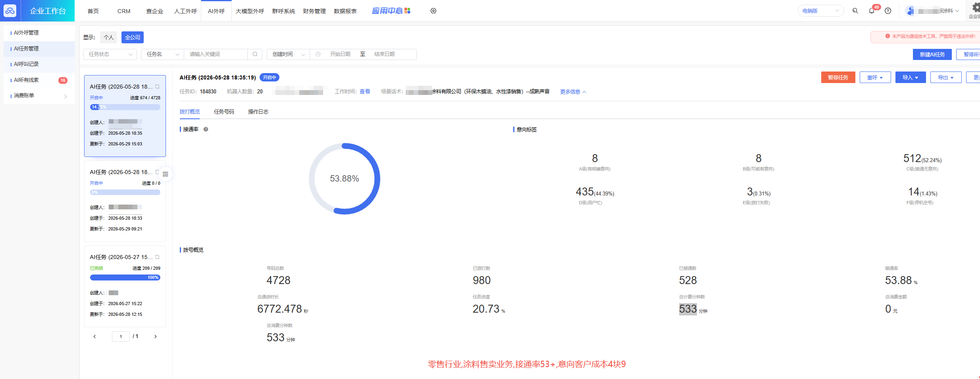Open the 任务状态 dropdown
This screenshot has width=980, height=379.
click(x=110, y=54)
